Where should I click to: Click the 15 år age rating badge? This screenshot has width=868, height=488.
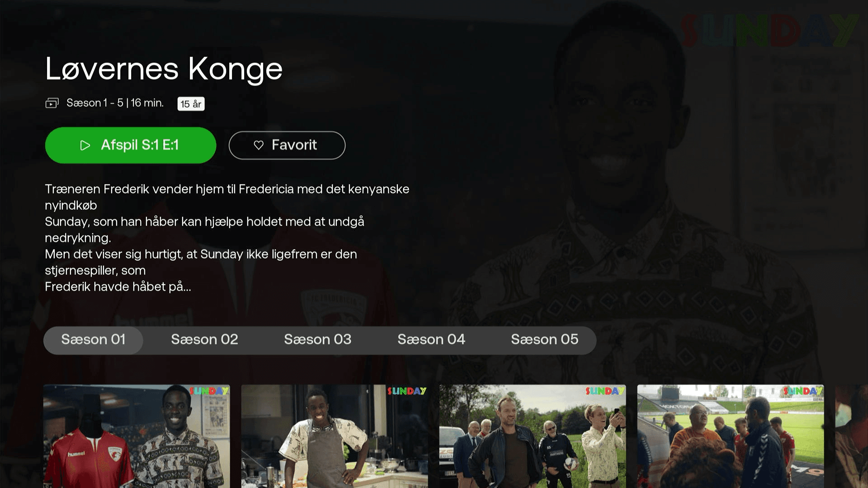pos(191,104)
